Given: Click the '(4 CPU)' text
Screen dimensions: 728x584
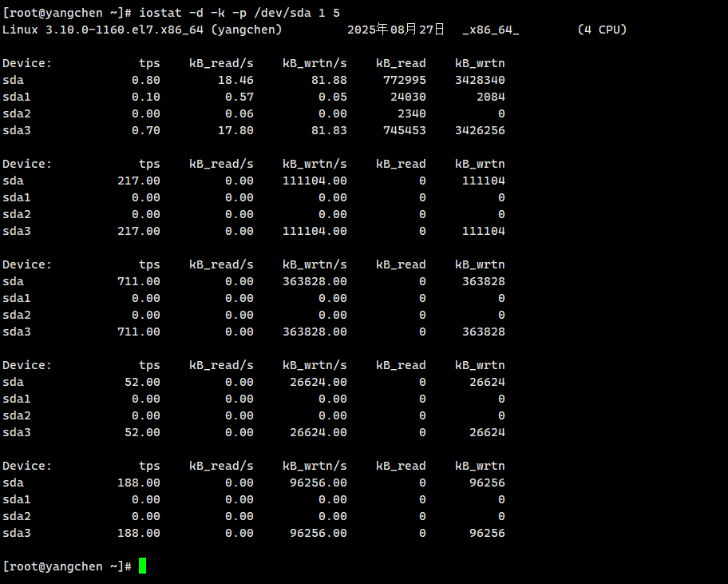Looking at the screenshot, I should tap(602, 30).
